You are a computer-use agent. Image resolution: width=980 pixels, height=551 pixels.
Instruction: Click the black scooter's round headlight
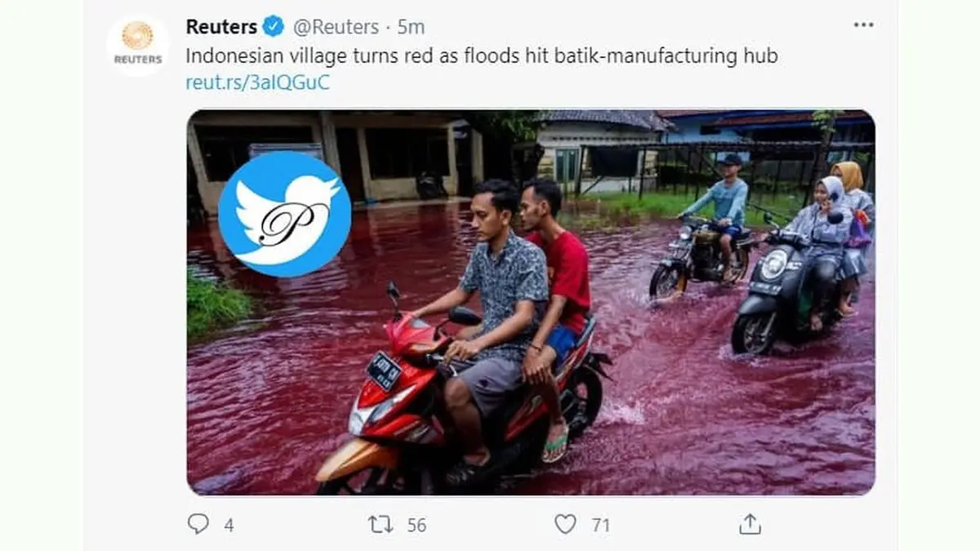(773, 264)
